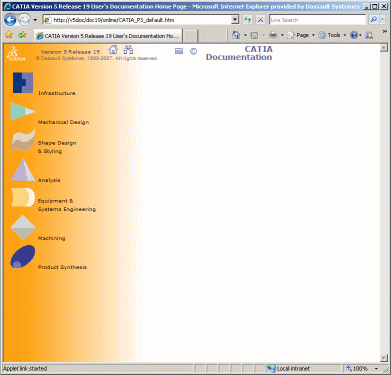Open the Machining diamond icon
391x375 pixels.
23,227
